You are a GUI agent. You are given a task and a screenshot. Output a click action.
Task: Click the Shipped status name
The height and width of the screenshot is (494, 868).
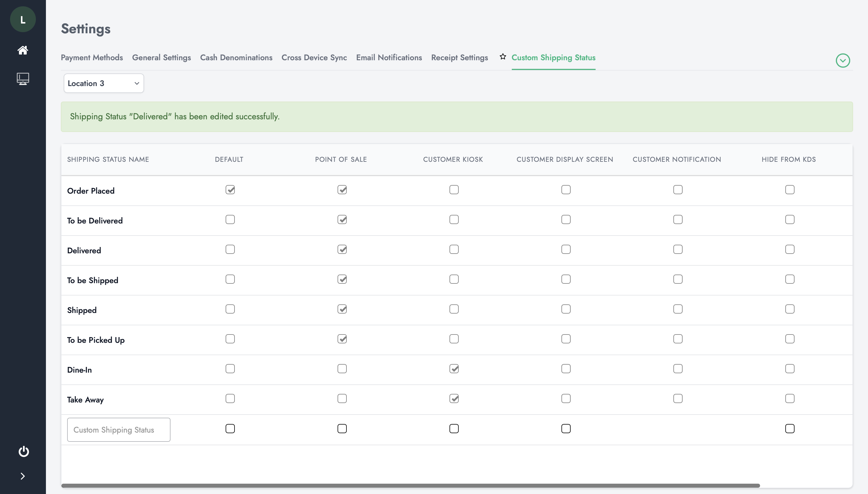(x=82, y=310)
